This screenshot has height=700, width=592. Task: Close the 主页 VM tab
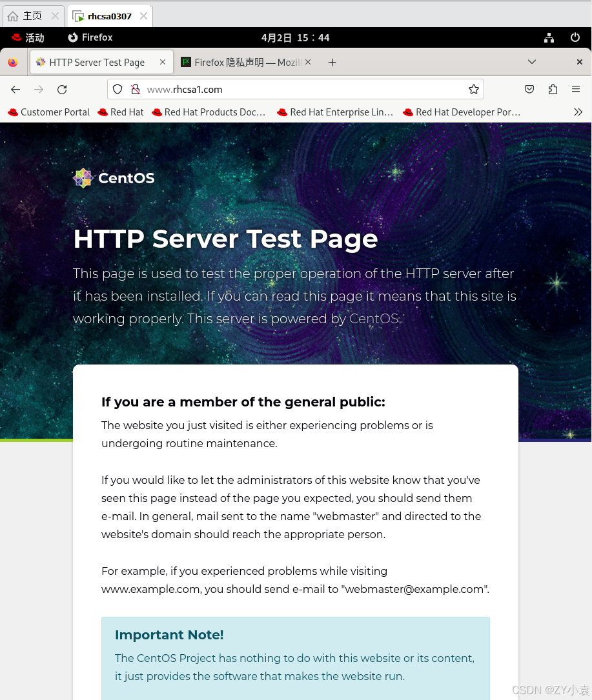55,16
